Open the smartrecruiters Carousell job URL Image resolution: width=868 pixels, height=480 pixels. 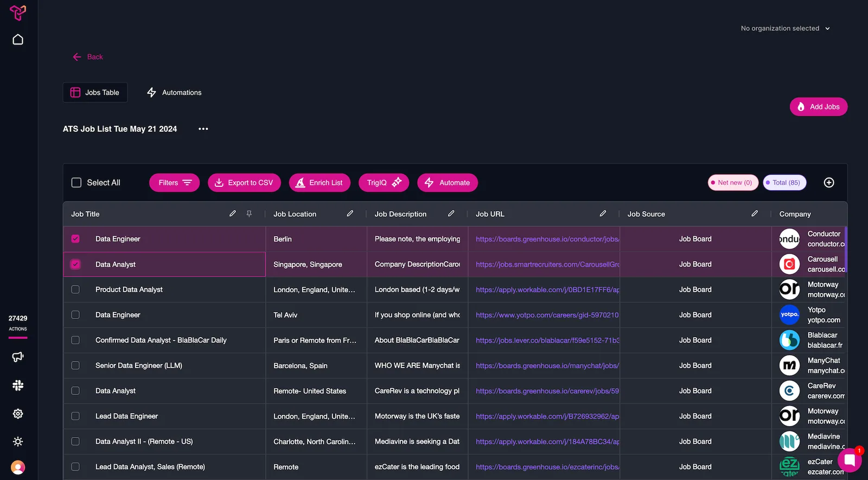pyautogui.click(x=547, y=264)
